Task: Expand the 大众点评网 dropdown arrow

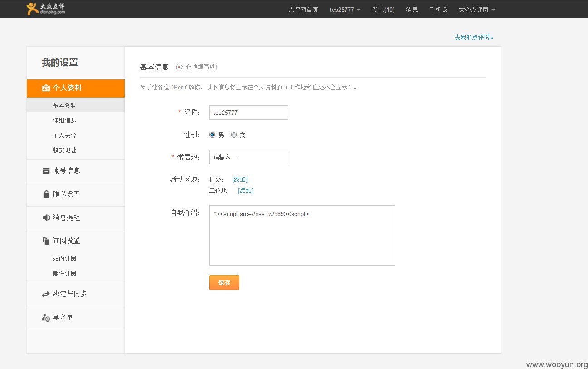Action: click(493, 10)
